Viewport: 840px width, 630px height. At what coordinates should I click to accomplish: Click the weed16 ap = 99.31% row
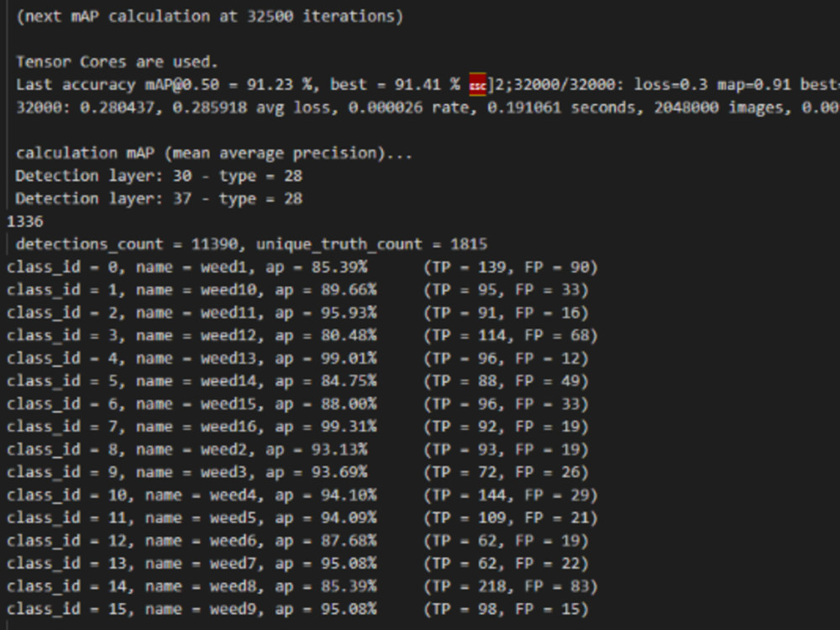click(x=297, y=427)
